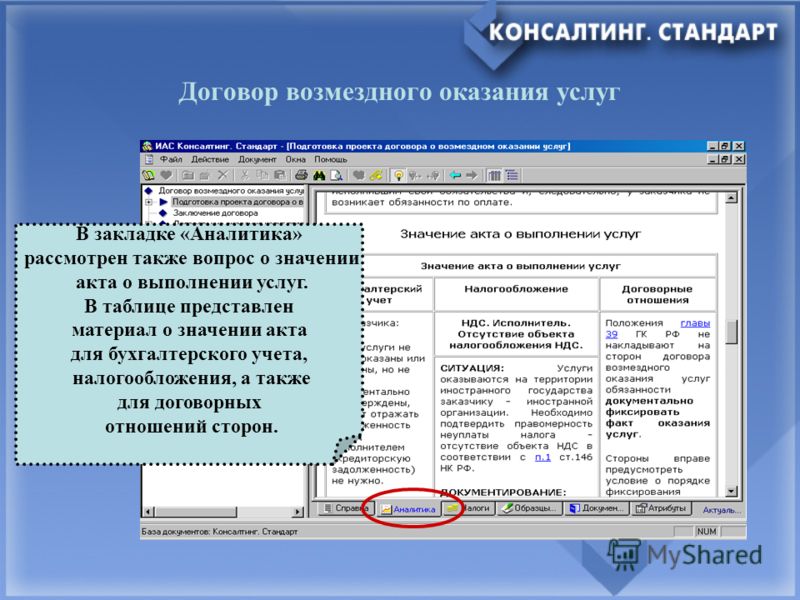Image resolution: width=800 pixels, height=600 pixels.
Task: Toggle the columns panel view icon
Action: pos(494,176)
